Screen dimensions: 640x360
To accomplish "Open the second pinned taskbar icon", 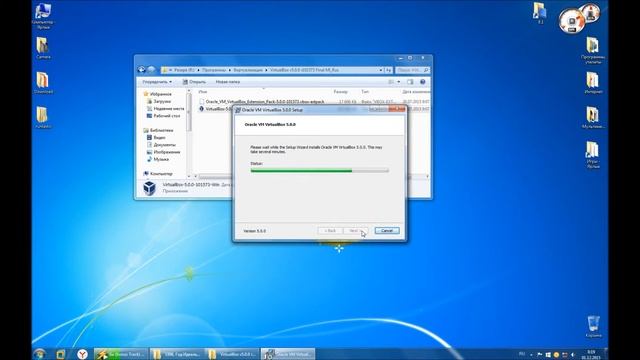I will point(60,354).
